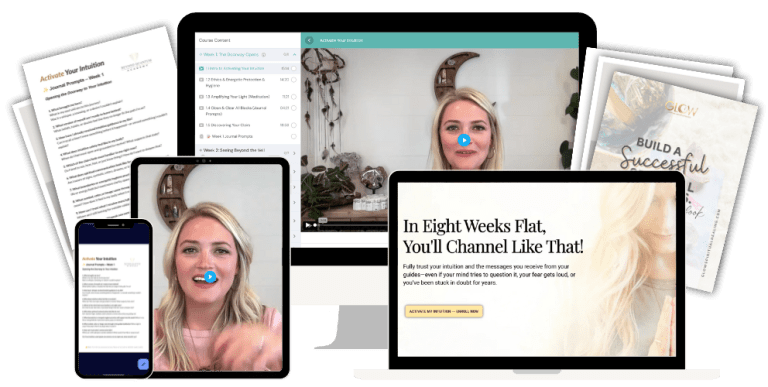Select the Week 1 Journal Prompts item
The width and height of the screenshot is (768, 387).
coord(232,137)
